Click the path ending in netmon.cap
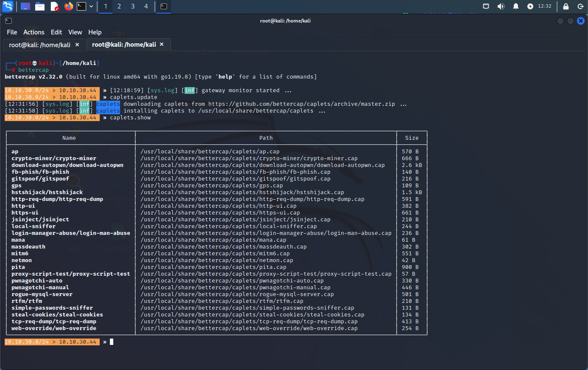The height and width of the screenshot is (370, 588). pyautogui.click(x=217, y=260)
